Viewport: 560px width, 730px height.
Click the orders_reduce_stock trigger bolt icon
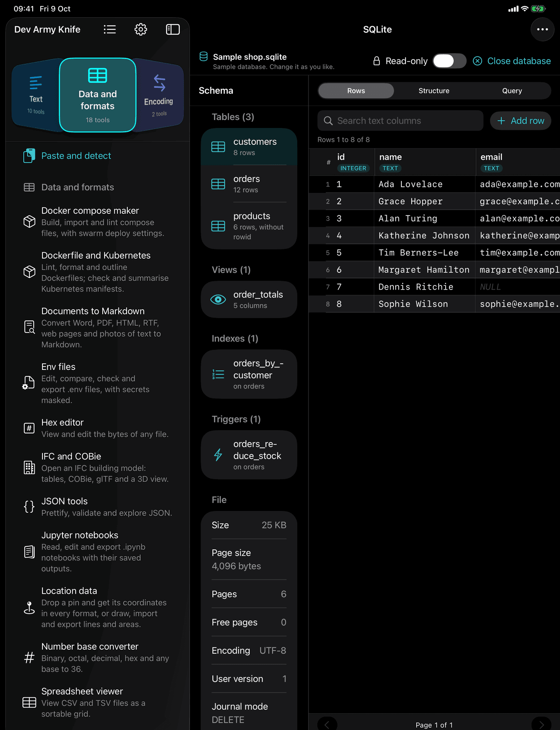(x=218, y=454)
